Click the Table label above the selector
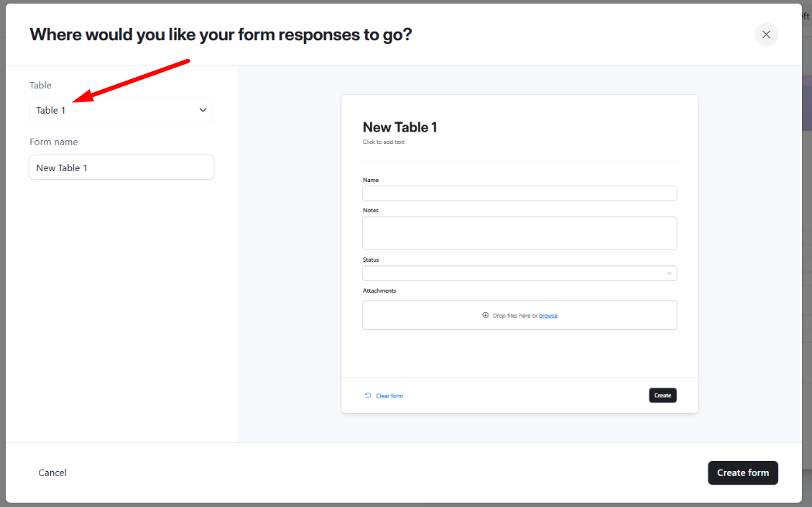 pos(40,85)
